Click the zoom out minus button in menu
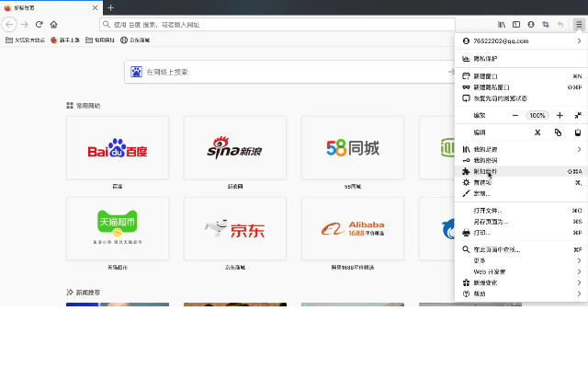Screen dimensions: 588x368 [514, 115]
